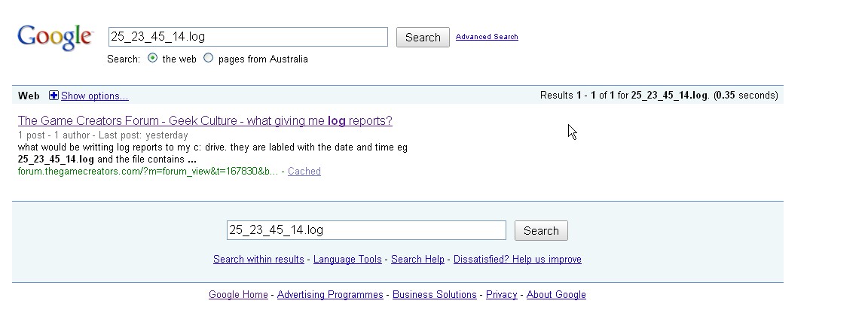Open Search within results link
The width and height of the screenshot is (868, 322).
258,260
